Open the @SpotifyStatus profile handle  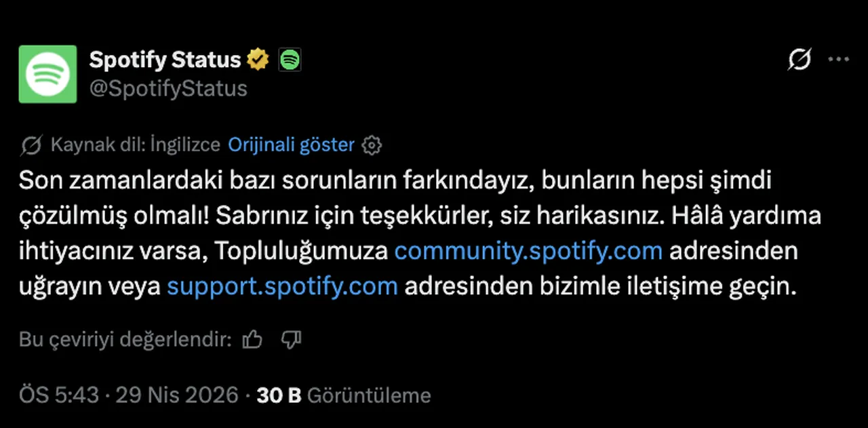point(168,89)
